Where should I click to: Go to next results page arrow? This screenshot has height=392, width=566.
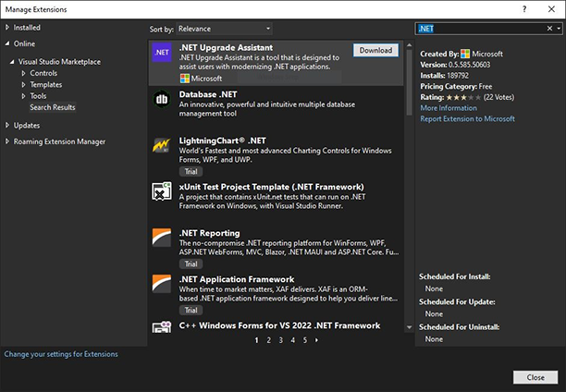point(316,340)
